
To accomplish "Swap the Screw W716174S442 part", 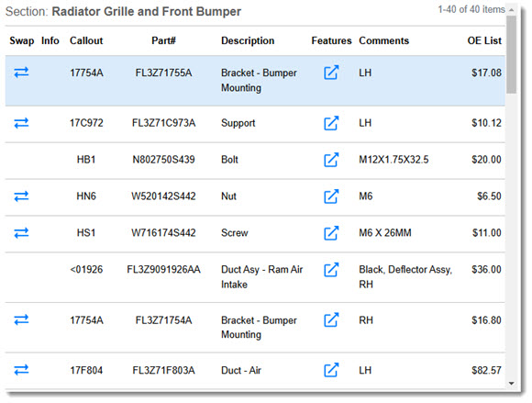I will 21,232.
